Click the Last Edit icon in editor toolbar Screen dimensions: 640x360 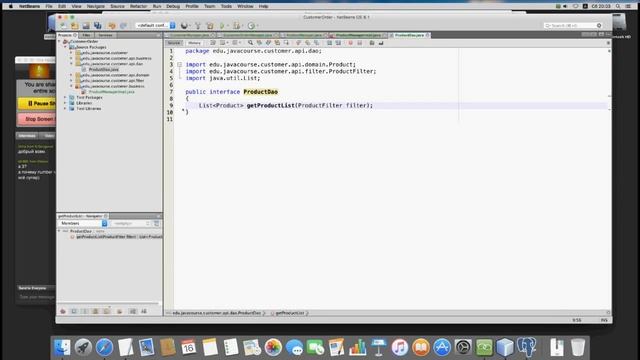click(x=213, y=43)
